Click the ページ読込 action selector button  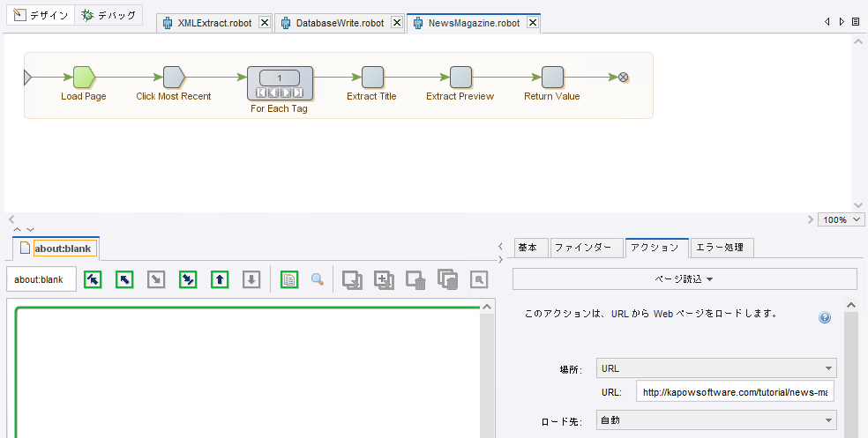tap(685, 278)
